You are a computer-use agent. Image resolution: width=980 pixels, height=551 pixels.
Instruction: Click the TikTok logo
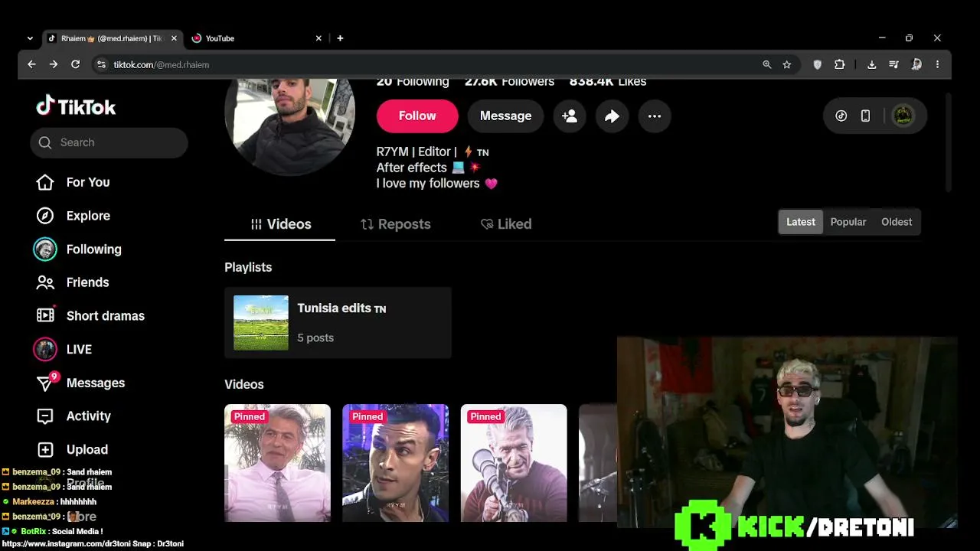coord(76,106)
